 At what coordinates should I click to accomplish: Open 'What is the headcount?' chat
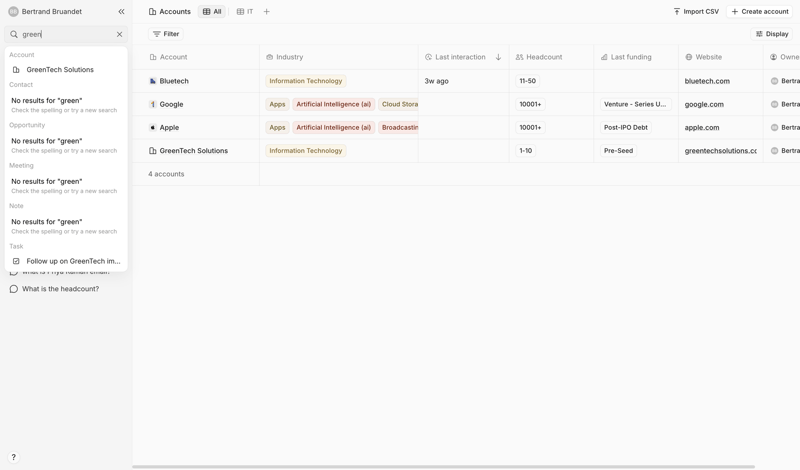tap(60, 289)
